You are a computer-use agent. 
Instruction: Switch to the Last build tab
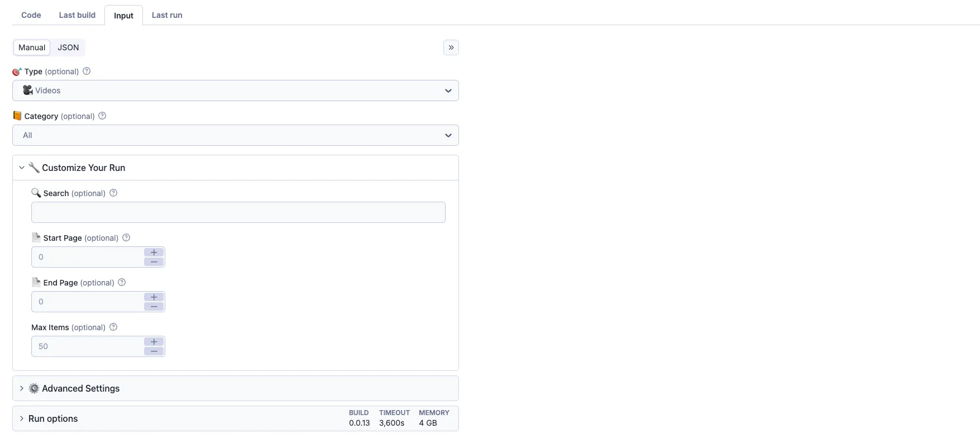pos(77,15)
